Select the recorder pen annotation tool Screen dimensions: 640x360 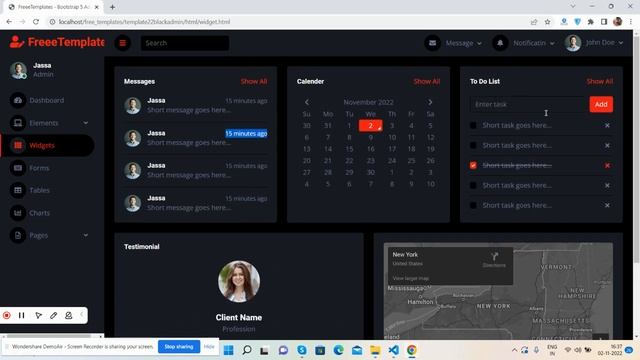[53, 315]
